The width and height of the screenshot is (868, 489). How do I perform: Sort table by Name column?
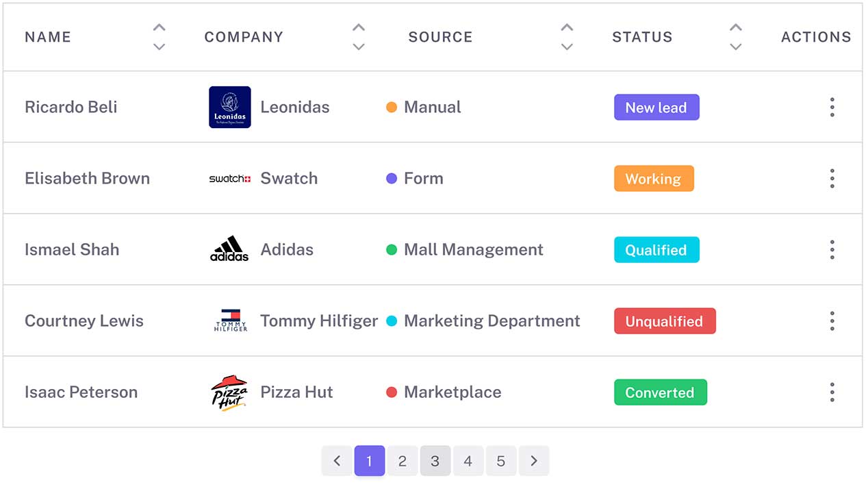point(159,37)
